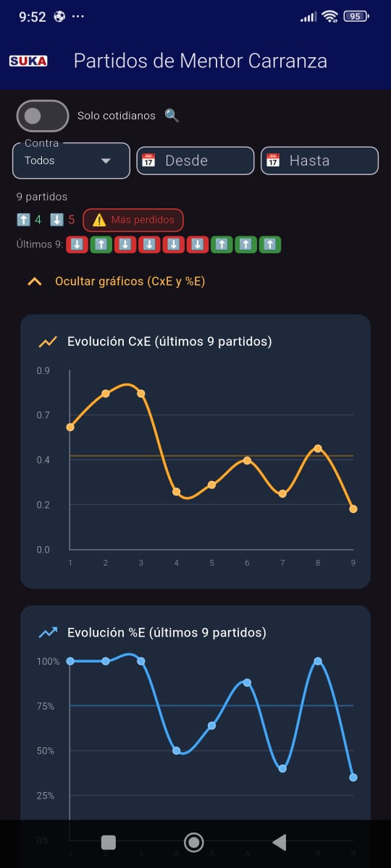Tap the down-arrow losses icon beside 5
This screenshot has width=391, height=868.
click(x=57, y=219)
